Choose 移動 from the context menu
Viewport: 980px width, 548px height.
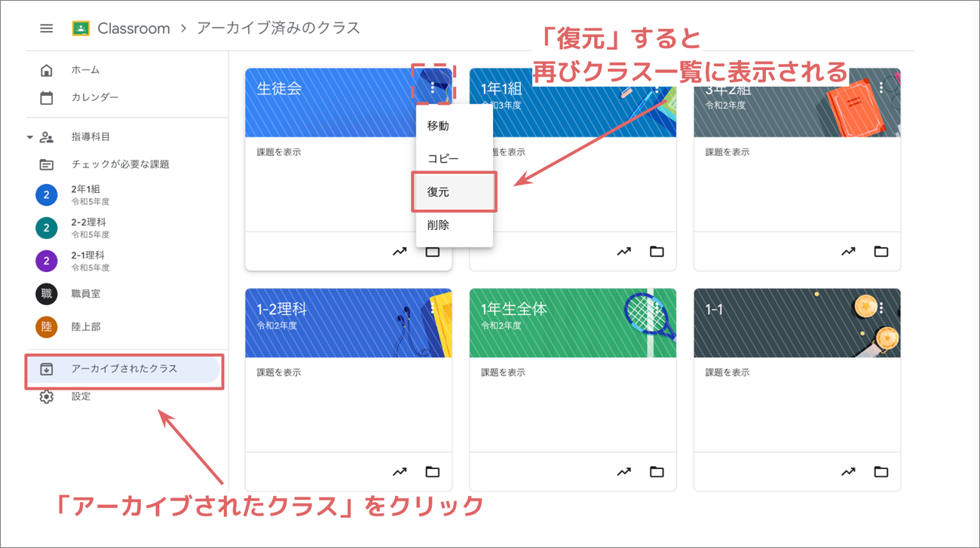(x=455, y=126)
